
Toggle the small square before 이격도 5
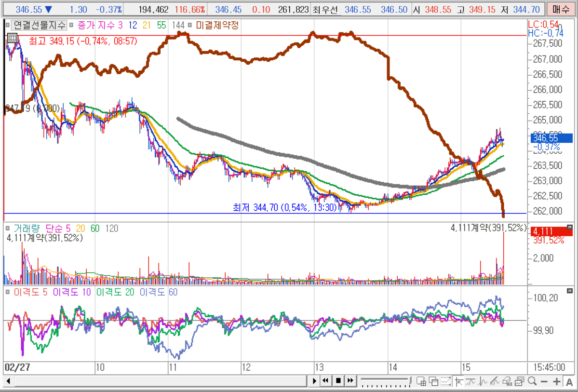click(x=8, y=292)
